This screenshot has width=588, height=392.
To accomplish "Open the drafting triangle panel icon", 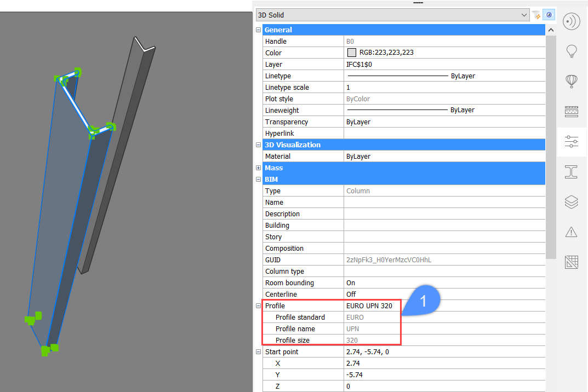I will pos(572,262).
